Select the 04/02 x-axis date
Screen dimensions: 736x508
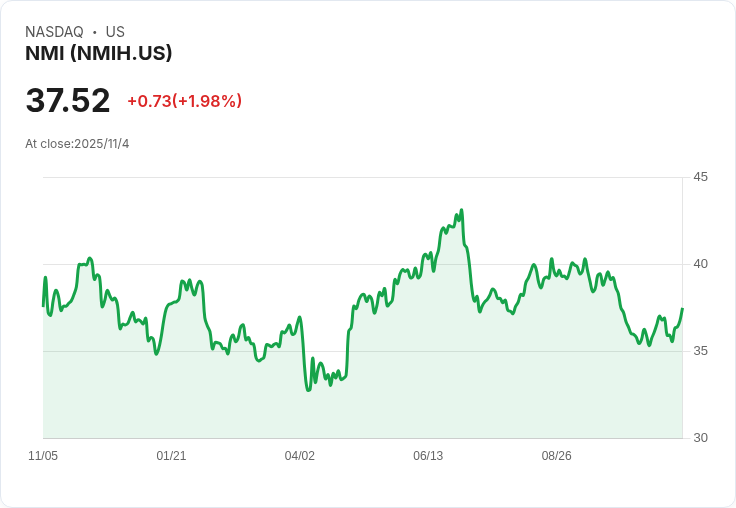[300, 456]
